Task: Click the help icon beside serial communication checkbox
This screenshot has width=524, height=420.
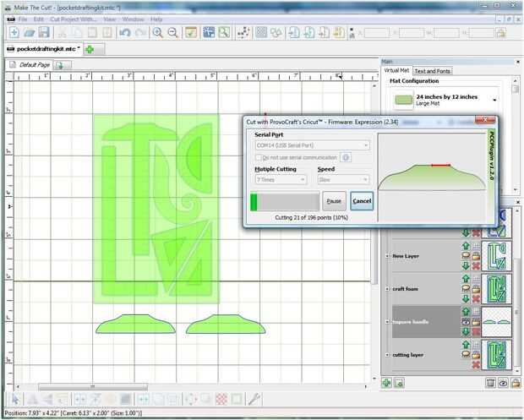Action: click(x=346, y=157)
